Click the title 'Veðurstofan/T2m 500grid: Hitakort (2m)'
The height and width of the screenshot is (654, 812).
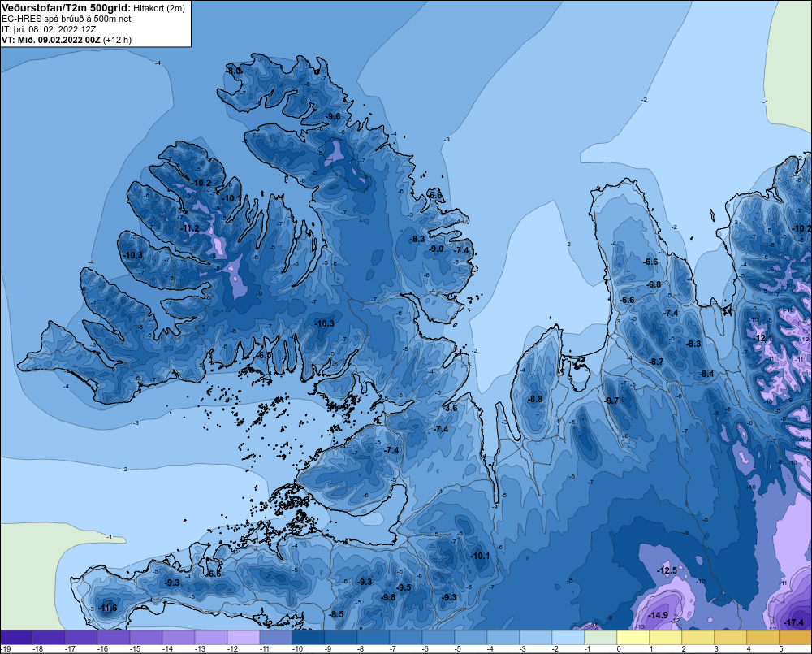93,8
